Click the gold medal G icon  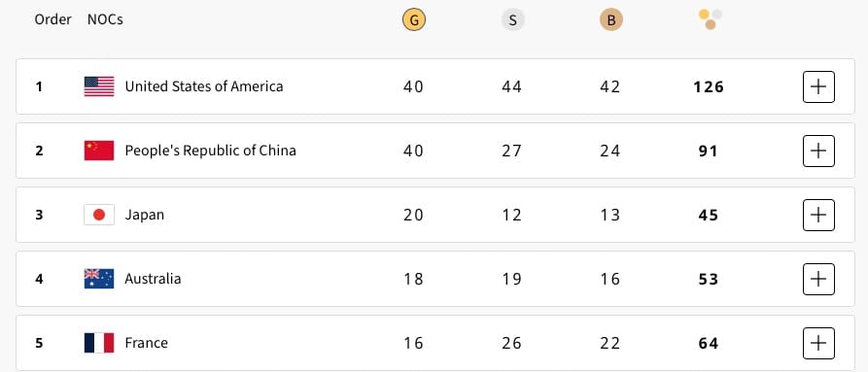pos(413,20)
